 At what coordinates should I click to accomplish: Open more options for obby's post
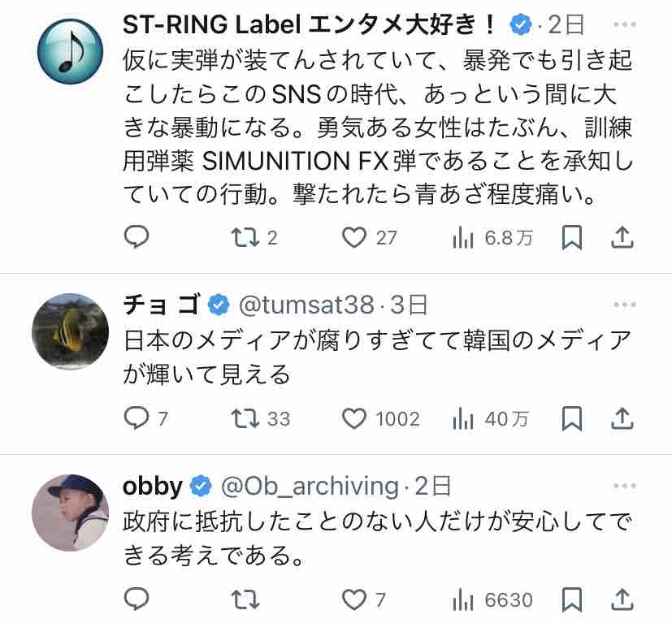(624, 486)
